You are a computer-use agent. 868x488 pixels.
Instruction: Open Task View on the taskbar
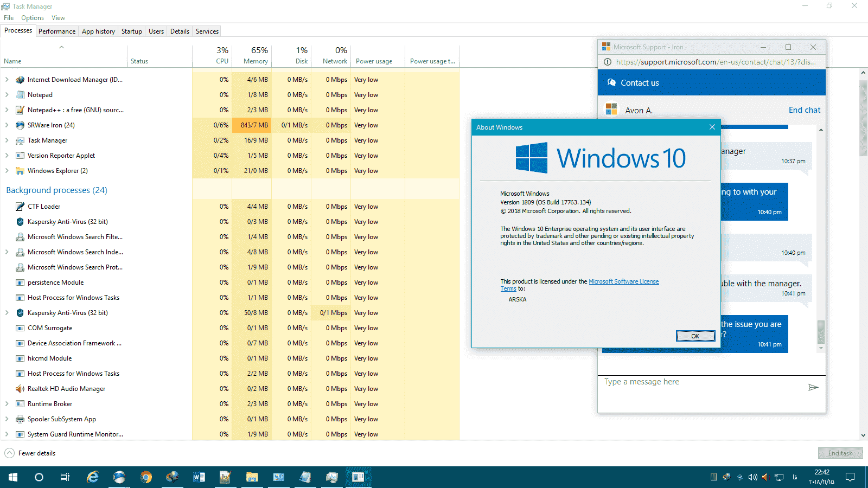(65, 477)
